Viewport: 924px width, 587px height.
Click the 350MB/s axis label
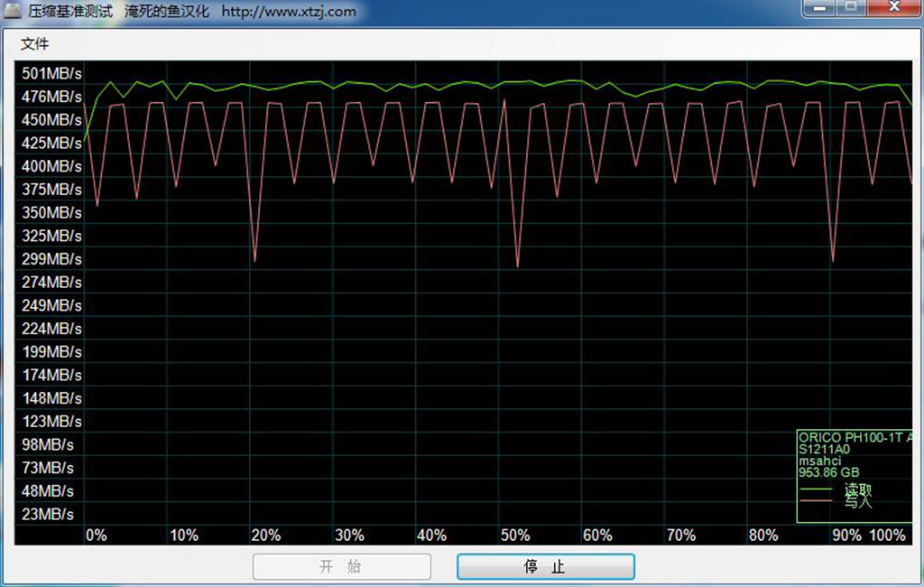click(x=51, y=212)
